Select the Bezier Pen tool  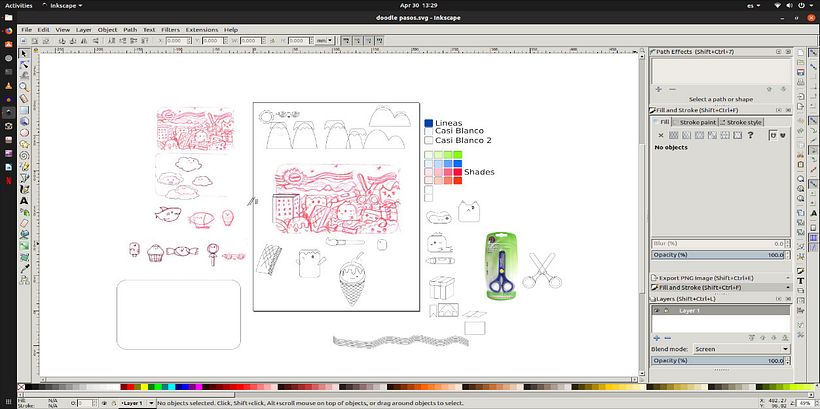coord(24,178)
